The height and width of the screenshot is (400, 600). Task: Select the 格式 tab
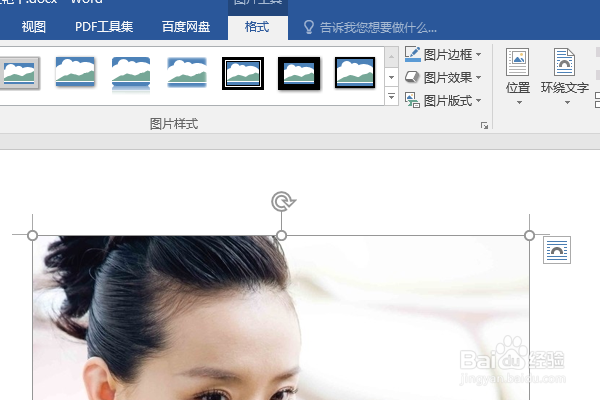click(257, 27)
